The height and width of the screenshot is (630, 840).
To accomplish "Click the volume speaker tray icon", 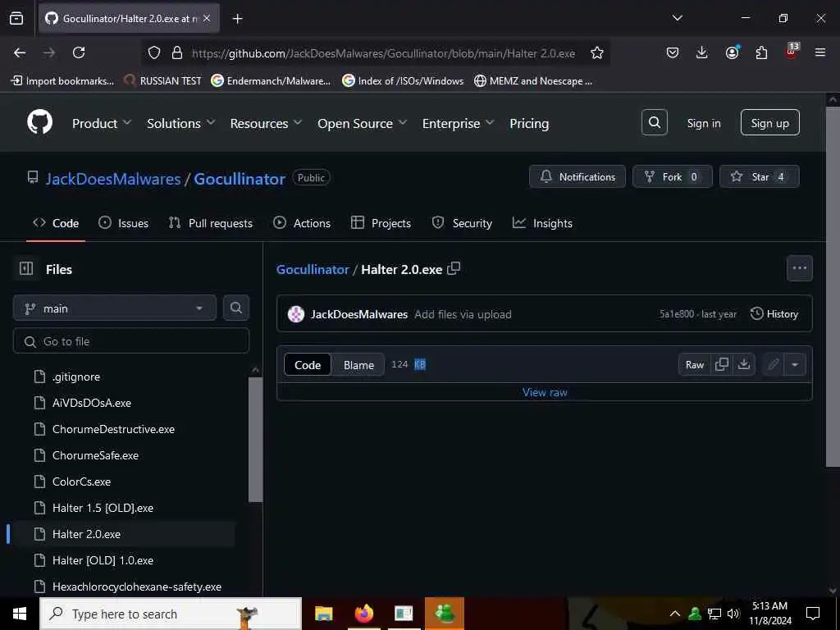I will tap(733, 614).
